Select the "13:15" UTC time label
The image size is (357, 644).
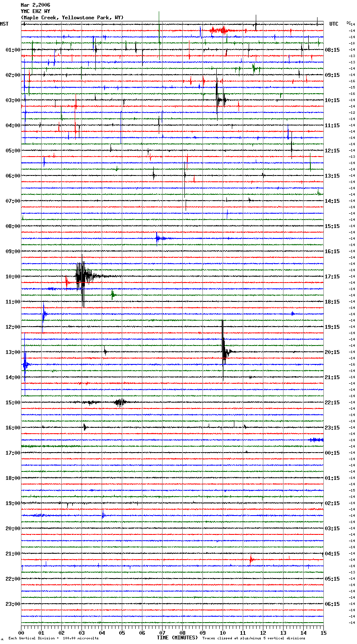click(x=332, y=176)
